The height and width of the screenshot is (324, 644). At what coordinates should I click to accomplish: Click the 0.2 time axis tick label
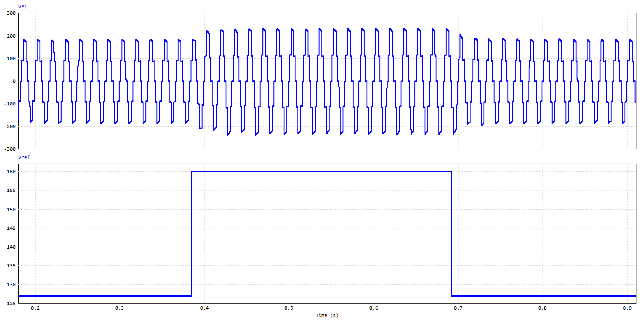35,308
